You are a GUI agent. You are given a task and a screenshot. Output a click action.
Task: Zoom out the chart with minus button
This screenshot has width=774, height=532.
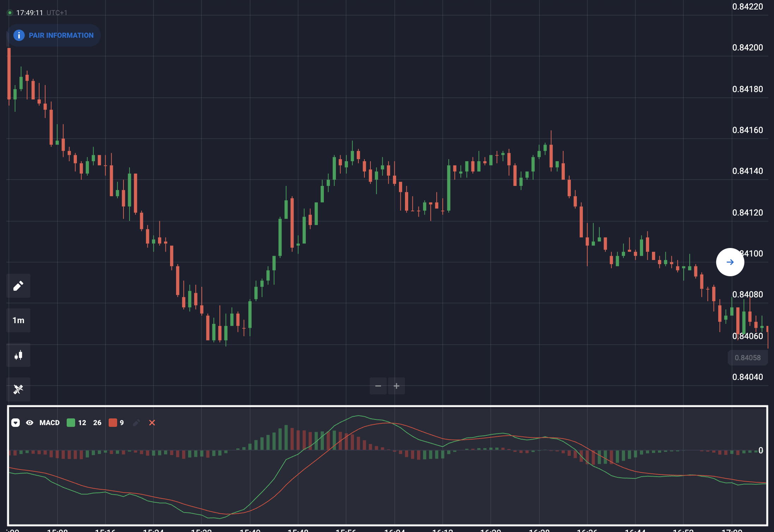(378, 386)
